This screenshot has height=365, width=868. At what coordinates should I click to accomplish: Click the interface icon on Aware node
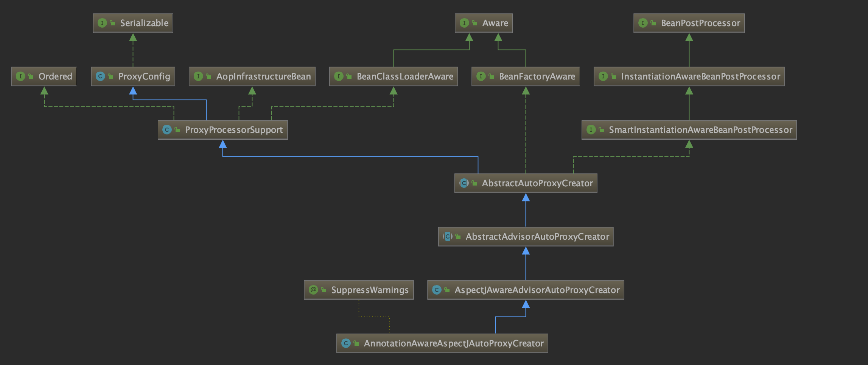tap(464, 23)
